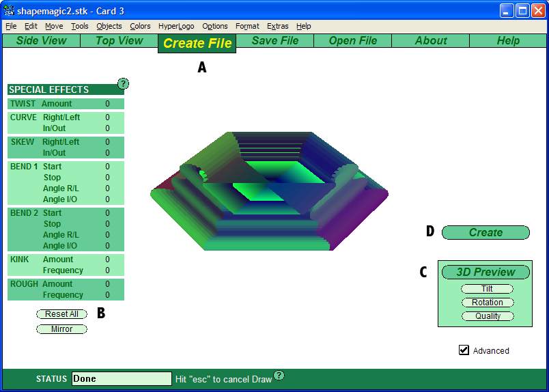The image size is (549, 392).
Task: Click the TWIST Amount value field
Action: click(x=107, y=104)
